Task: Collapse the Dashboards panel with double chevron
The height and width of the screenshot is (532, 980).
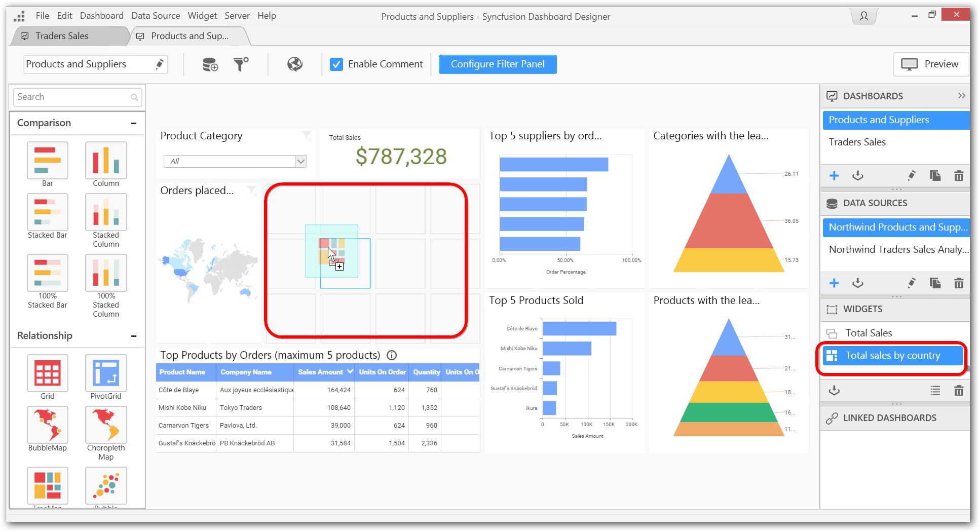Action: tap(961, 96)
